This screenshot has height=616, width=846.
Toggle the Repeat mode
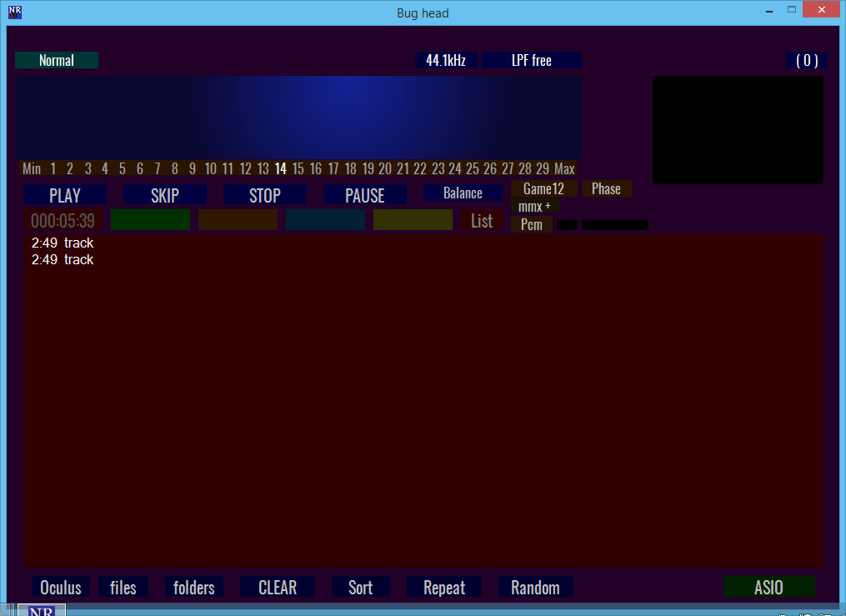(444, 587)
